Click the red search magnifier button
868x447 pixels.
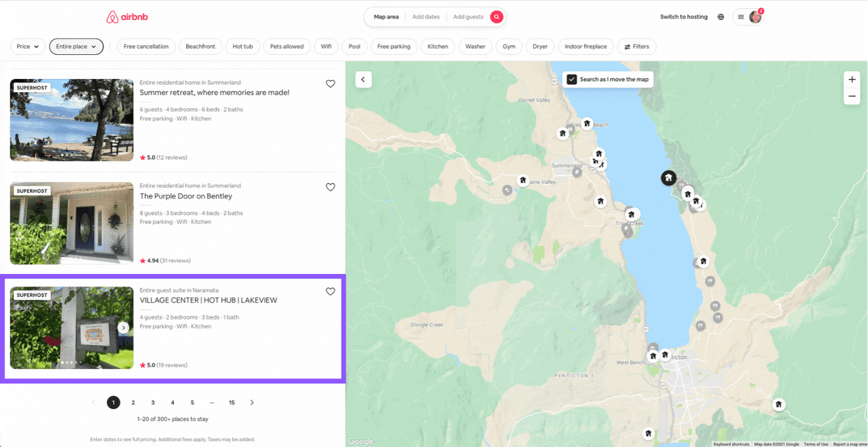(x=496, y=17)
